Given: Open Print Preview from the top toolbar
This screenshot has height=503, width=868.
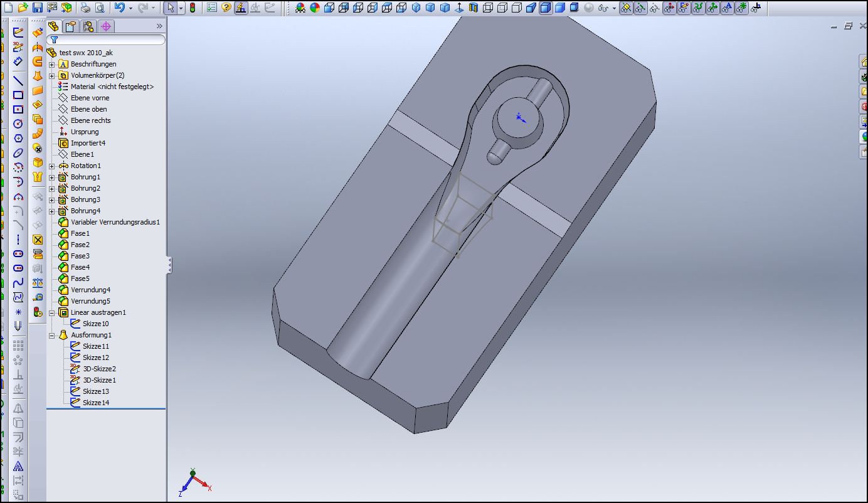Looking at the screenshot, I should click(100, 8).
